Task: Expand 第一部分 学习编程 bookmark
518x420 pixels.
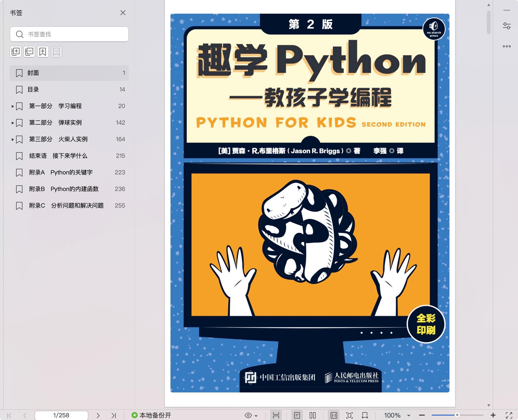Action: [13, 106]
